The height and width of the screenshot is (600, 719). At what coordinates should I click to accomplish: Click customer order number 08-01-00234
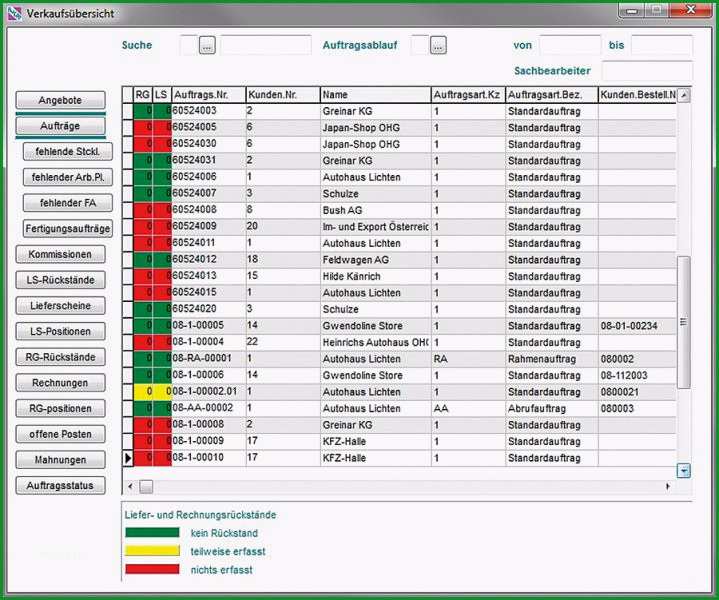tap(629, 326)
